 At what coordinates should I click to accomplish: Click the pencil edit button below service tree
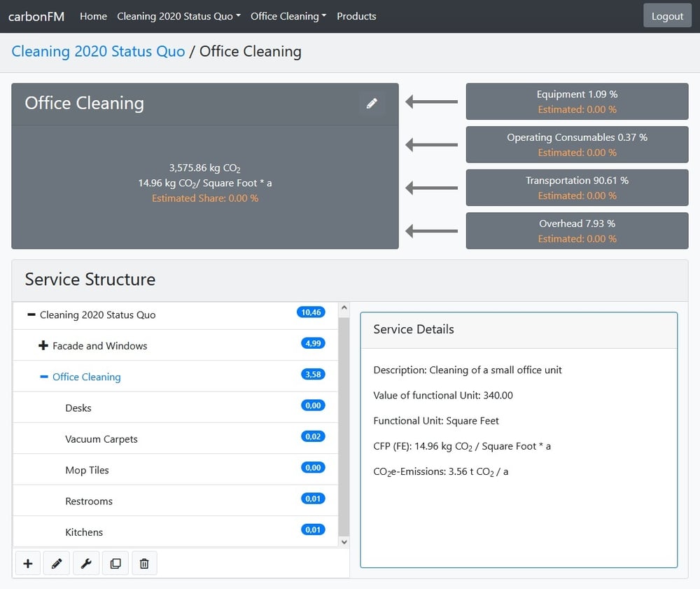click(57, 563)
